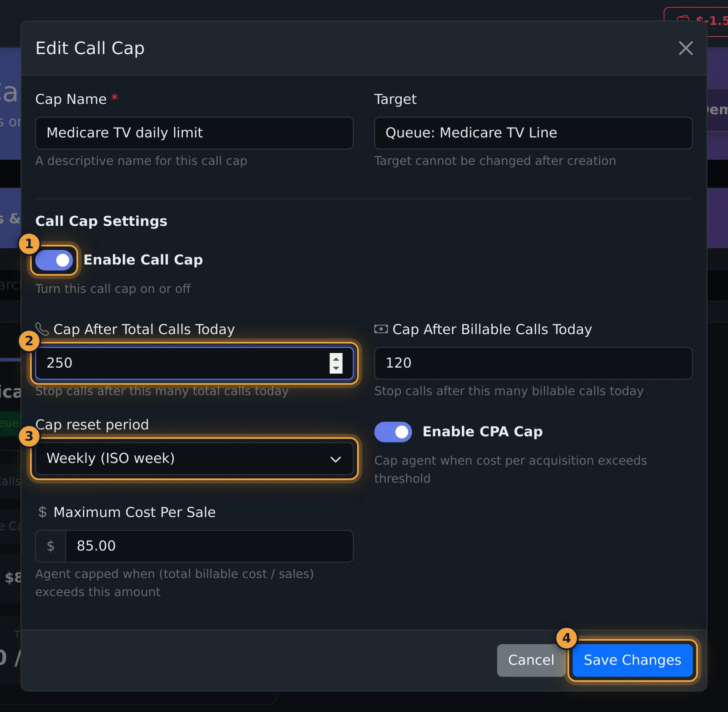Click the dollar prefix in cost field
Screen dimensions: 728x712
click(51, 546)
